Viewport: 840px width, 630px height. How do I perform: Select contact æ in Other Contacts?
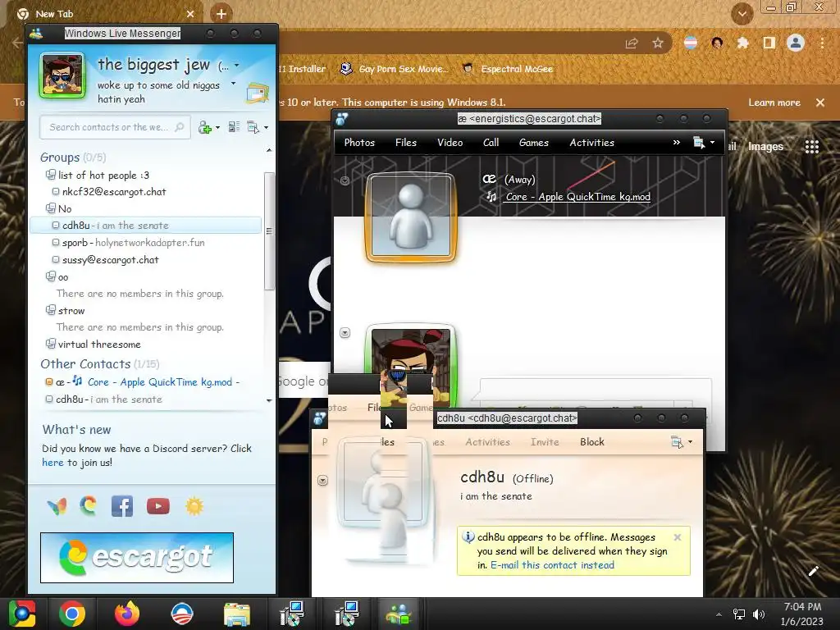[x=143, y=382]
